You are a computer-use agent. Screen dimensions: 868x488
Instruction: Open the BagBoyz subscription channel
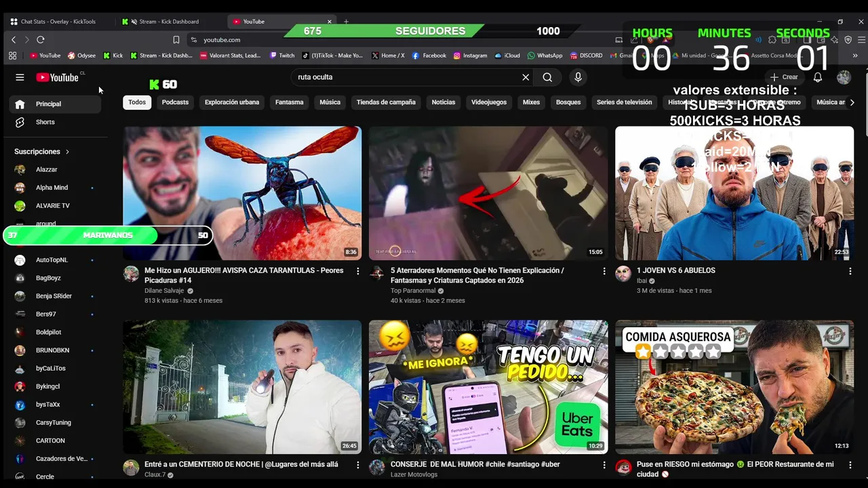coord(55,278)
